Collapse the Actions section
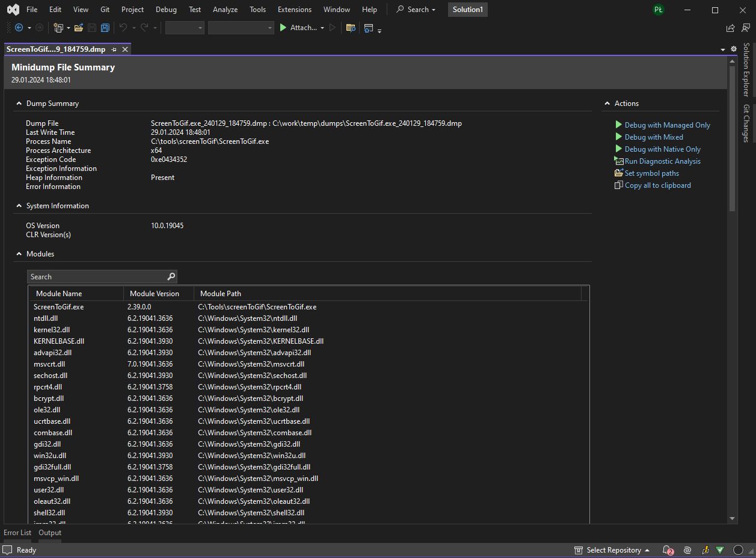Viewport: 756px width, 558px height. (x=607, y=104)
